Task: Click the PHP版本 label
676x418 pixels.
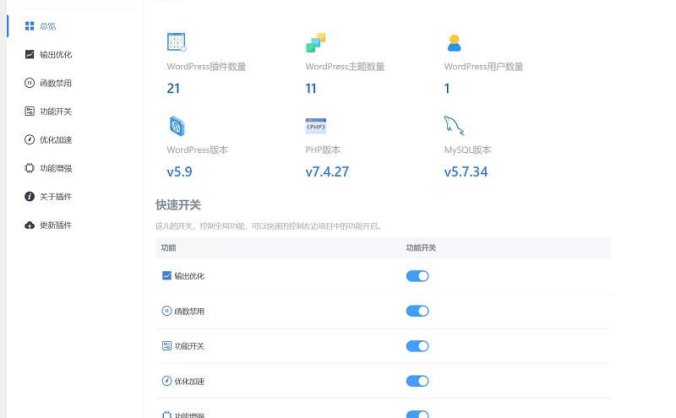Action: pos(323,150)
